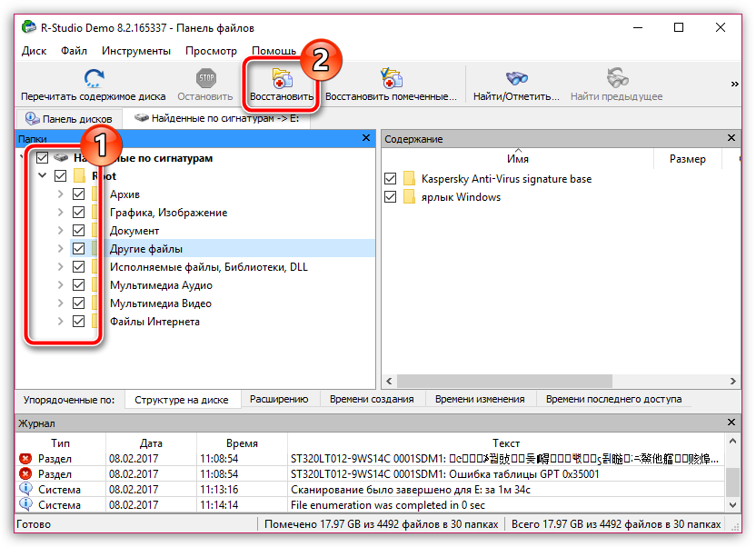This screenshot has width=756, height=547.
Task: Select the Мультимедиа Видео tree label
Action: coord(161,303)
